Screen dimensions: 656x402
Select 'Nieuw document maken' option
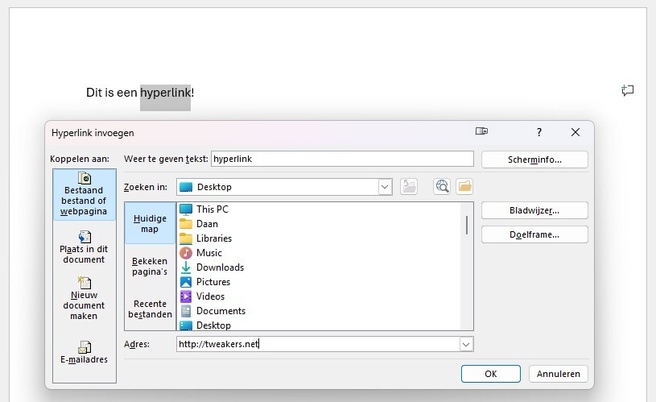84,298
